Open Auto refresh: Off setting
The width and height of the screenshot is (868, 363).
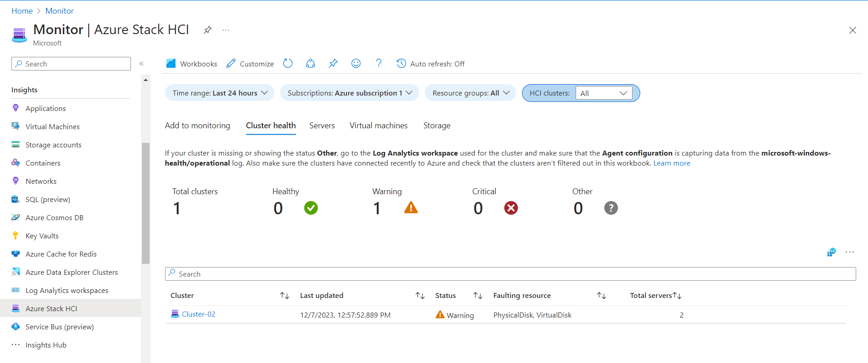(431, 64)
